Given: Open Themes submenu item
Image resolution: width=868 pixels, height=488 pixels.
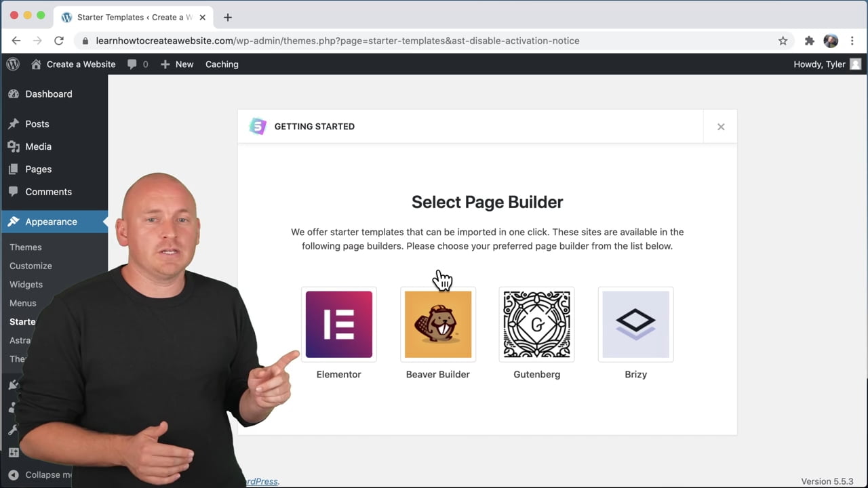Looking at the screenshot, I should coord(26,247).
